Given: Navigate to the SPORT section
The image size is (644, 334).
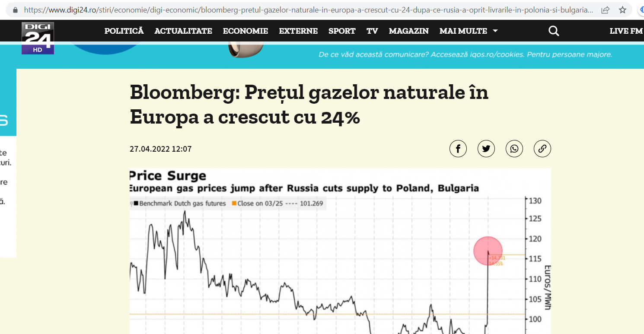Looking at the screenshot, I should click(342, 31).
